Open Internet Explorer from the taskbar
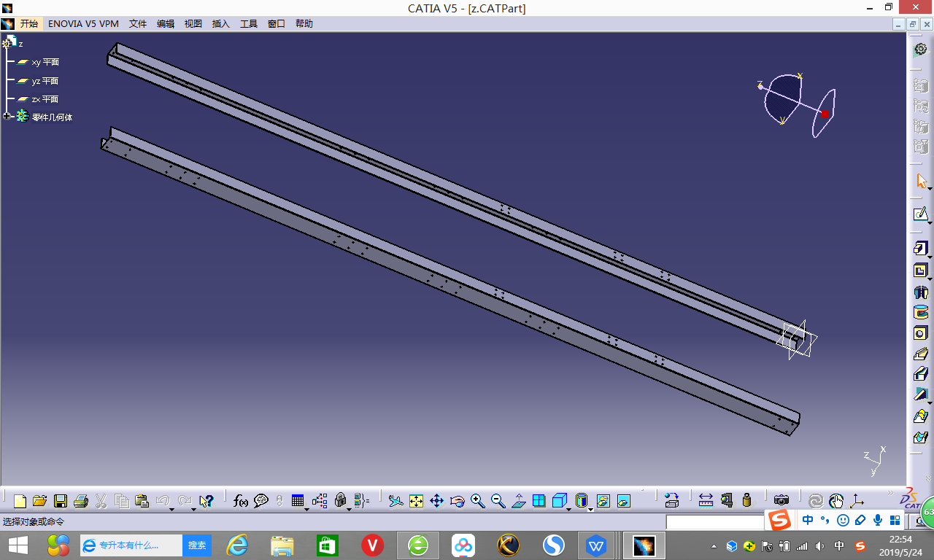Image resolution: width=934 pixels, height=560 pixels. [x=237, y=545]
